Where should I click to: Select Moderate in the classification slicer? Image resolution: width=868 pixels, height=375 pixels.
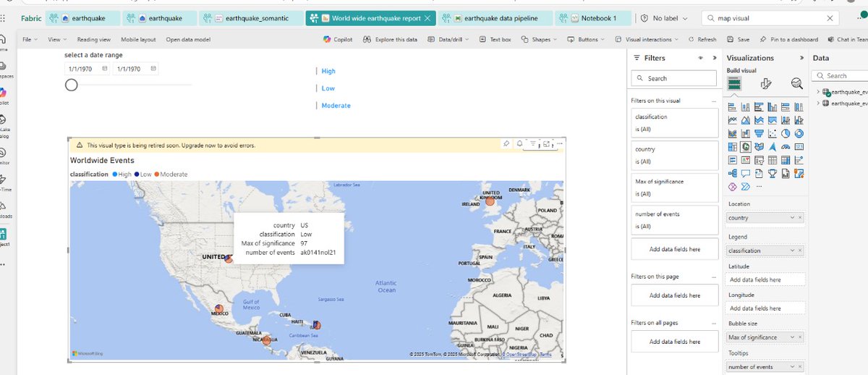pyautogui.click(x=336, y=106)
